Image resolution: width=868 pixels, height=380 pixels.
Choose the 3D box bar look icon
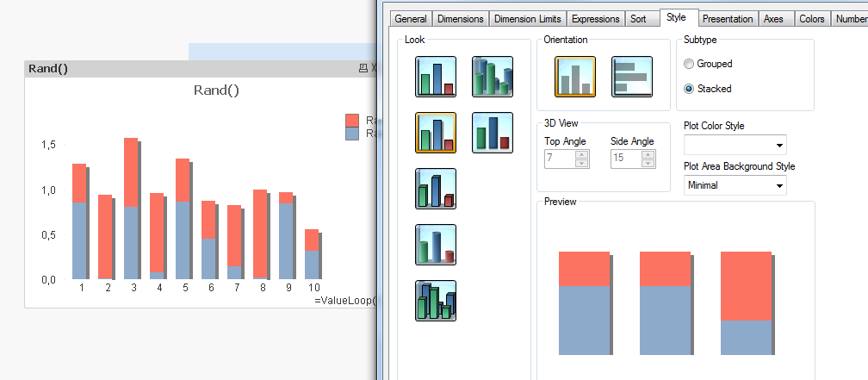click(x=436, y=189)
